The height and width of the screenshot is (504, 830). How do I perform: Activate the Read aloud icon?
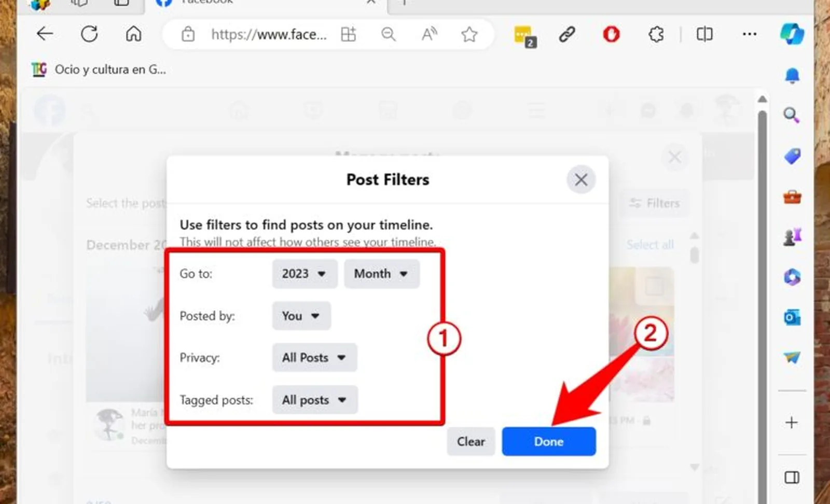coord(429,35)
